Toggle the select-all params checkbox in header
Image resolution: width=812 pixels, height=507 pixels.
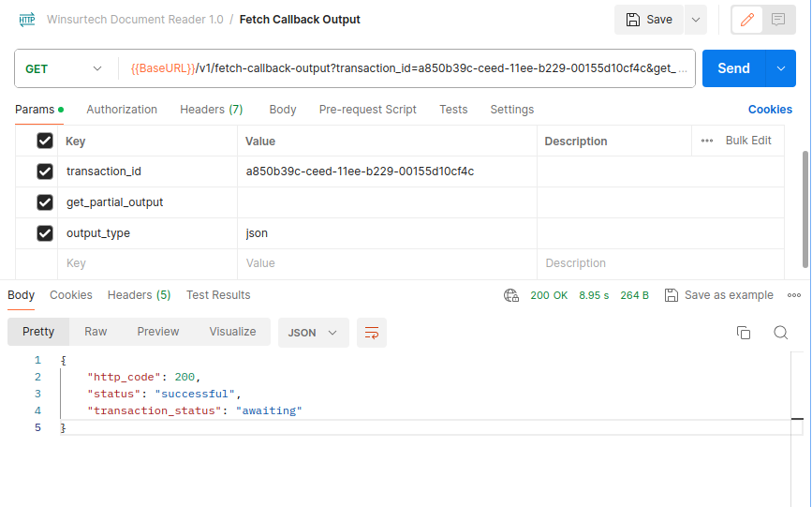pyautogui.click(x=45, y=141)
